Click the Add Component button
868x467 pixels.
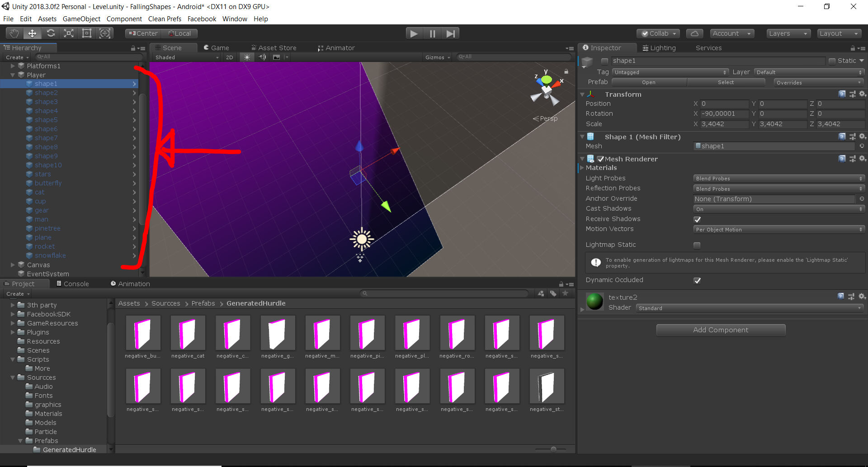[x=720, y=330]
